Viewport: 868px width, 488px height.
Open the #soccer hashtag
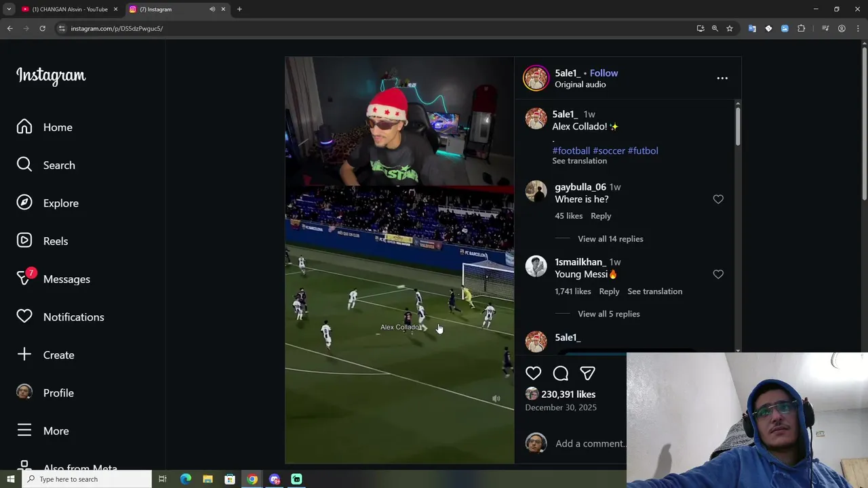tap(608, 150)
